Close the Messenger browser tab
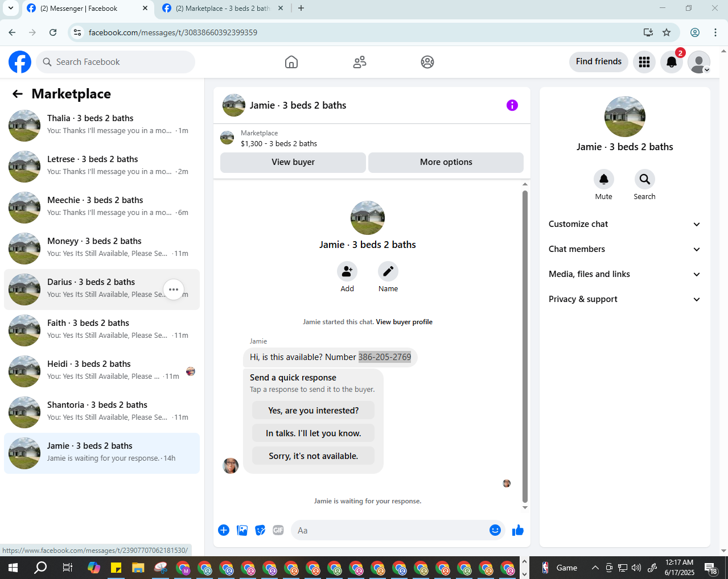This screenshot has height=579, width=728. point(145,9)
